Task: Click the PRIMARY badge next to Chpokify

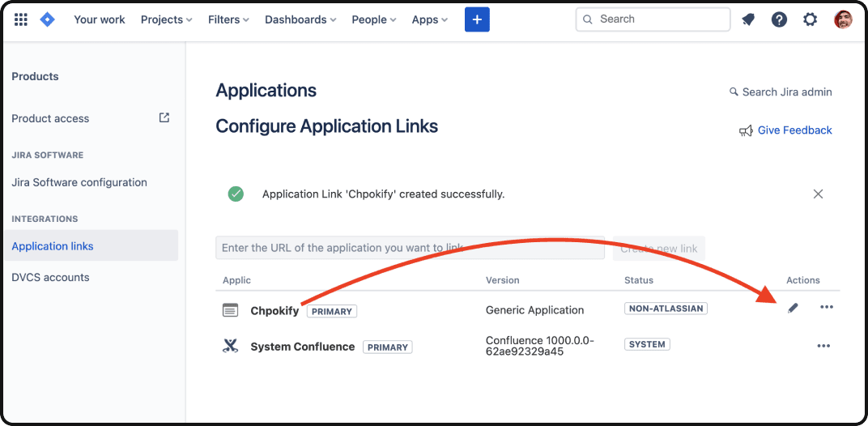Action: [332, 311]
